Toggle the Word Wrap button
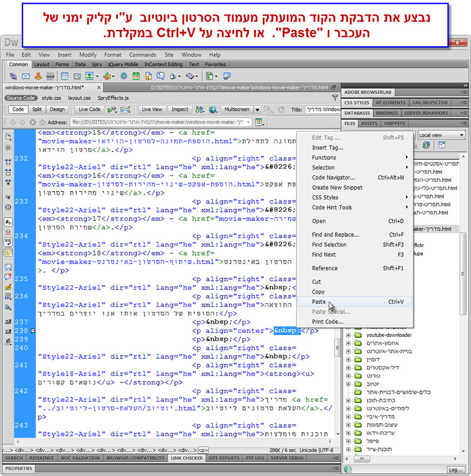Screen dimensions: 471x476 pos(8,242)
